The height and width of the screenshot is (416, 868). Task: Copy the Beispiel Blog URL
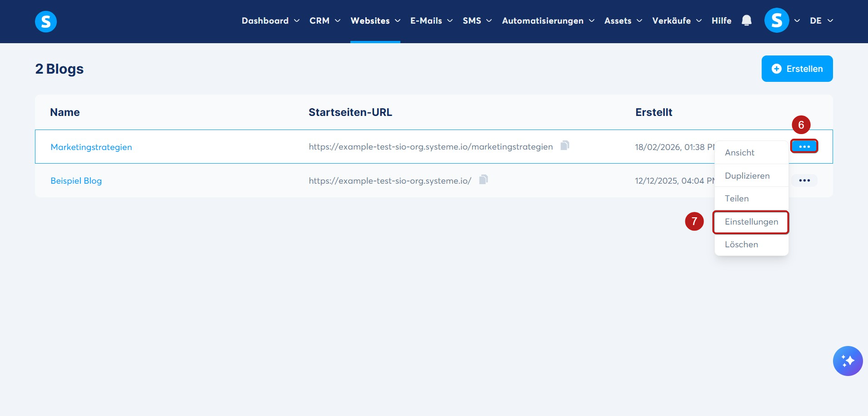[484, 180]
